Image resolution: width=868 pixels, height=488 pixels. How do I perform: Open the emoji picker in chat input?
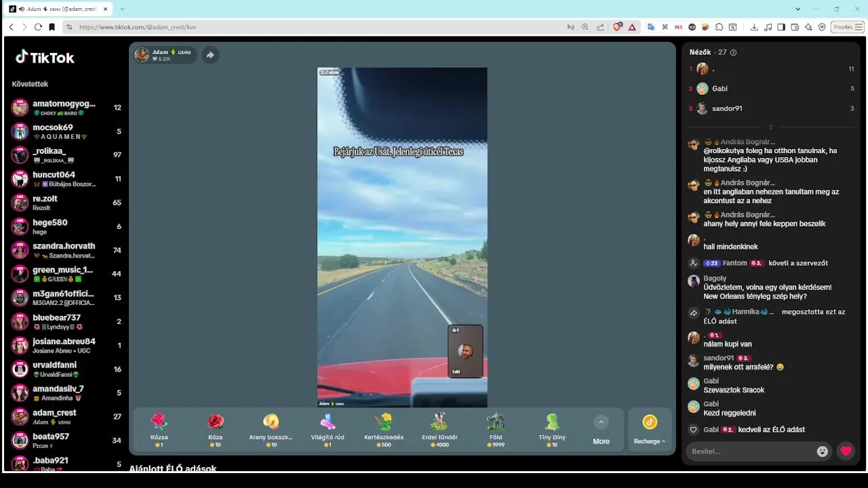click(x=823, y=451)
